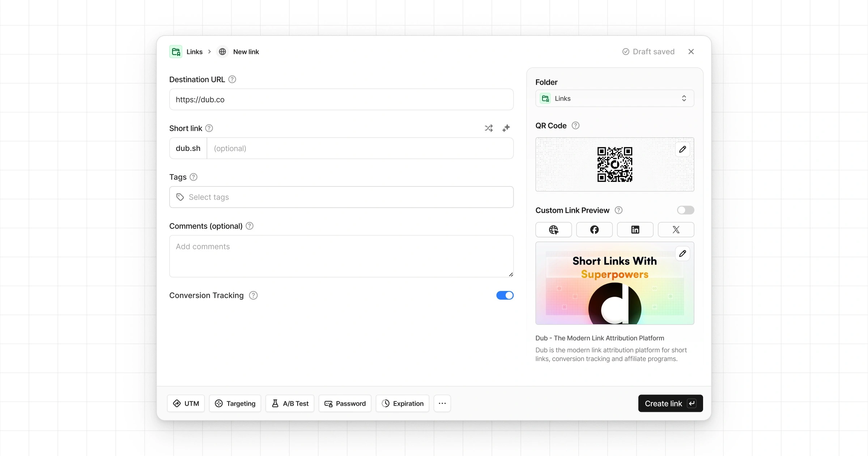Screen dimensions: 868x456
Task: Open the dub.sh domain selector
Action: pyautogui.click(x=188, y=148)
